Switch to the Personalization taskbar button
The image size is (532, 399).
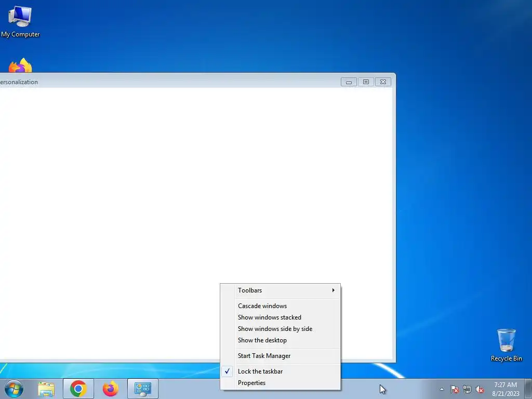point(143,389)
